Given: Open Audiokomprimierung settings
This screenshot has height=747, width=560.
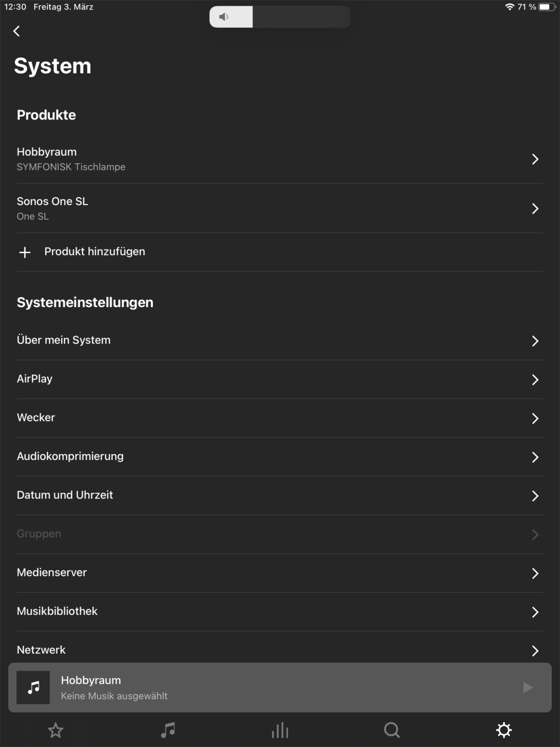Looking at the screenshot, I should (x=70, y=456).
